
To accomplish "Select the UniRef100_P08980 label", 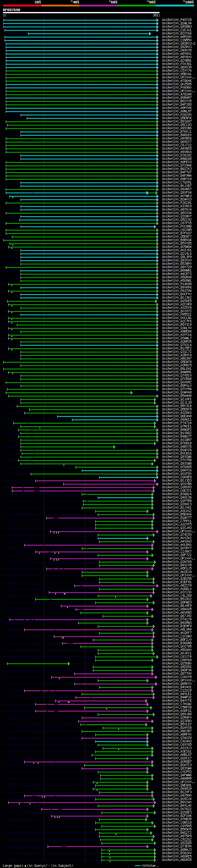I will (177, 88).
